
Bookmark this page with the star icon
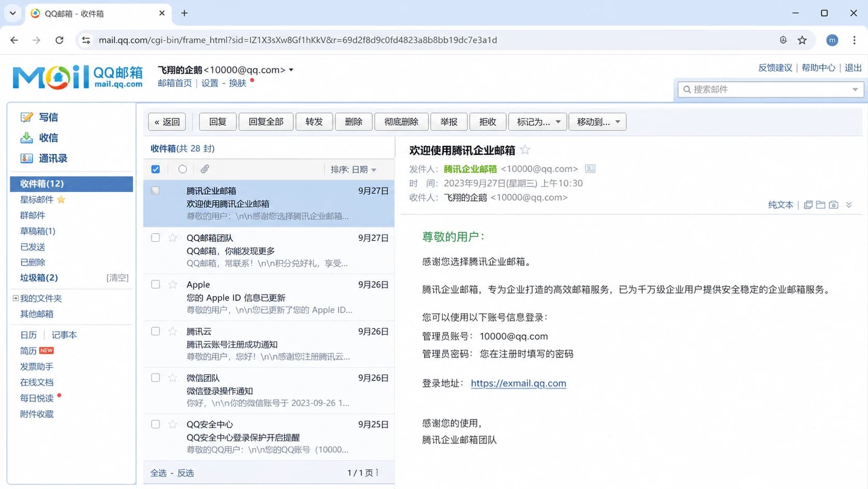tap(802, 40)
